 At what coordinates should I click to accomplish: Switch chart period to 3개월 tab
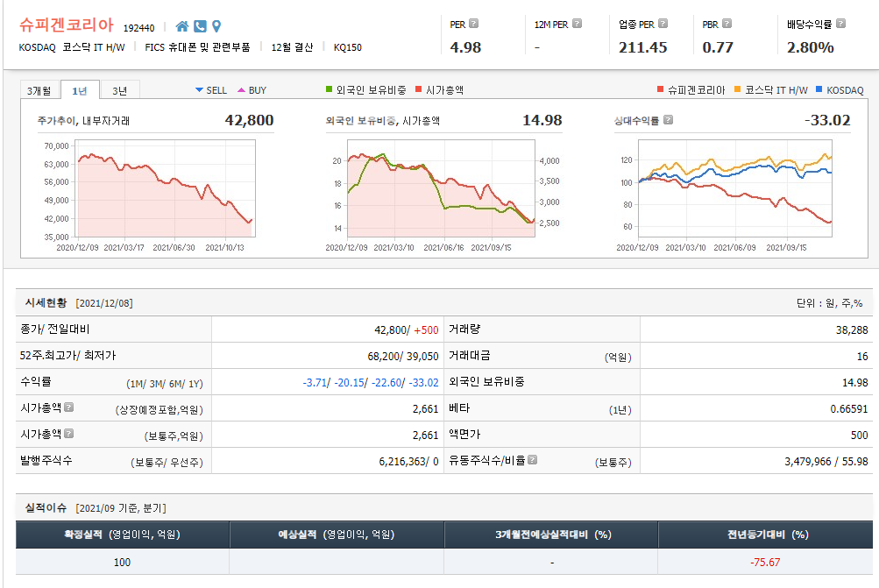click(39, 90)
